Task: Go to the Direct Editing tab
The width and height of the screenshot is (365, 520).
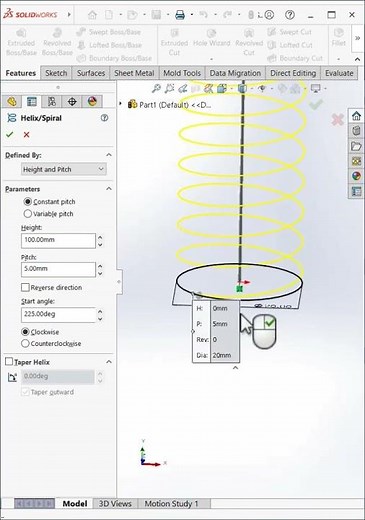Action: pyautogui.click(x=293, y=73)
